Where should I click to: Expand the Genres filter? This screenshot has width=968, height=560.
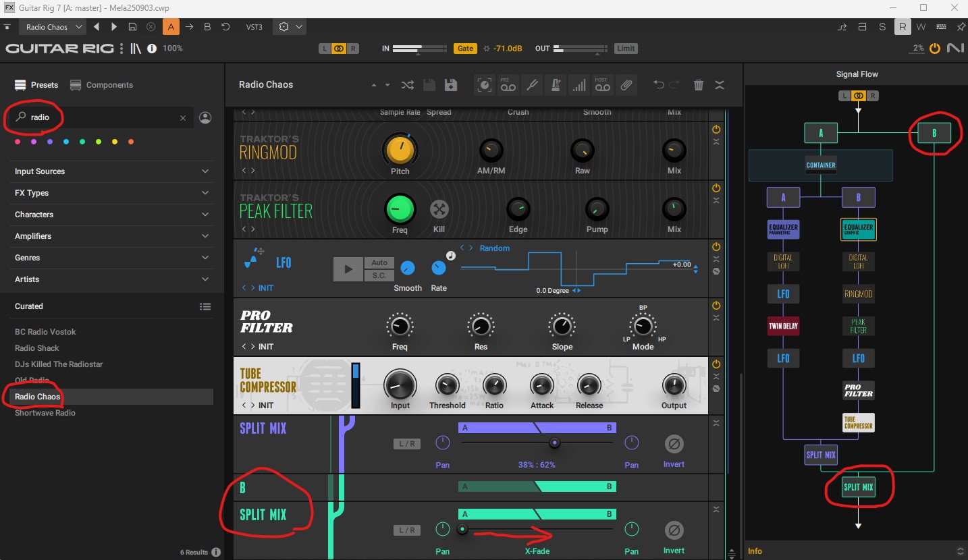coord(112,258)
